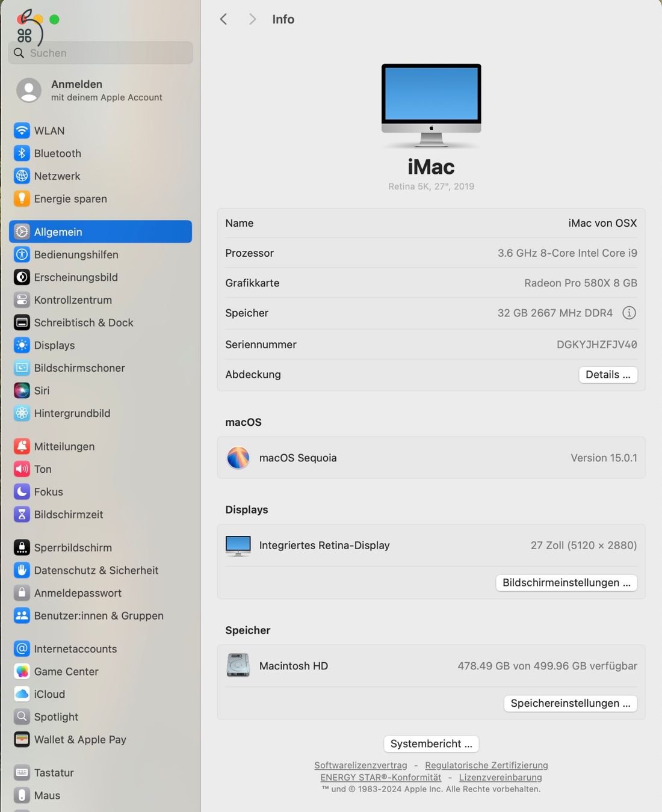Select the Siri icon in sidebar

click(x=22, y=390)
